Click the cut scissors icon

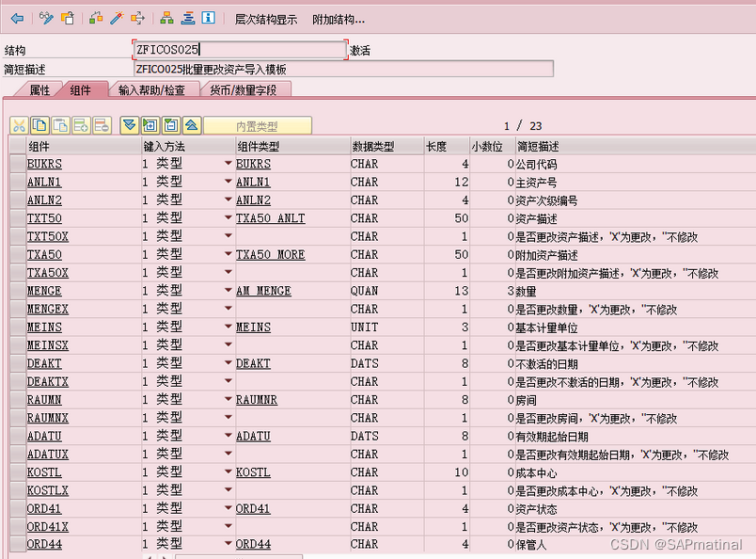click(19, 125)
